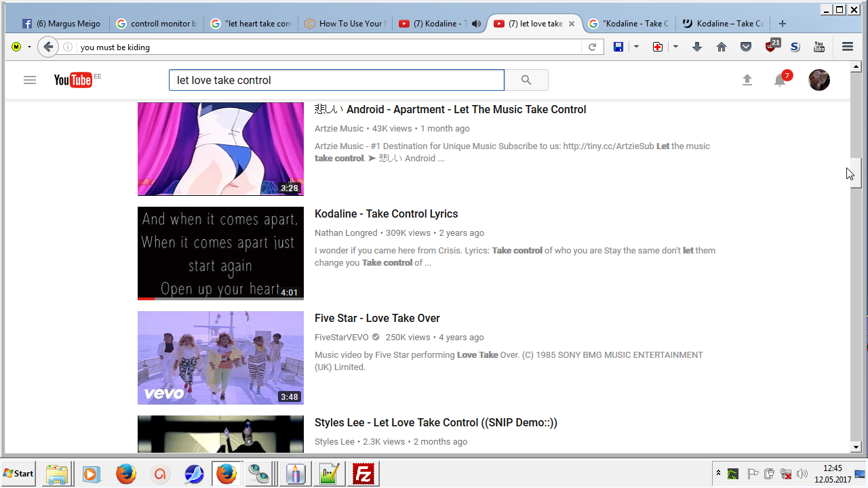Open the YouTube guide hamburger menu
868x488 pixels.
click(29, 80)
